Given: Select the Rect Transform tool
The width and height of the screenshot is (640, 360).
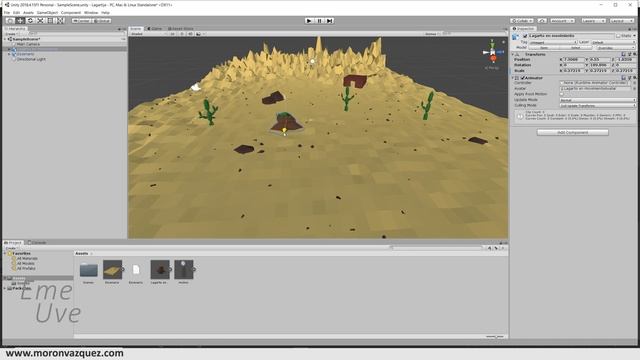Looking at the screenshot, I should click(x=50, y=20).
